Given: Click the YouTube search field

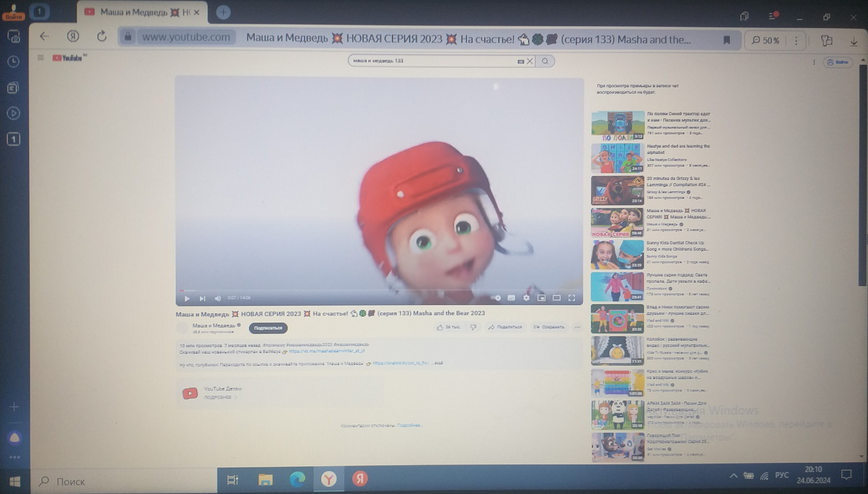Looking at the screenshot, I should pyautogui.click(x=433, y=61).
